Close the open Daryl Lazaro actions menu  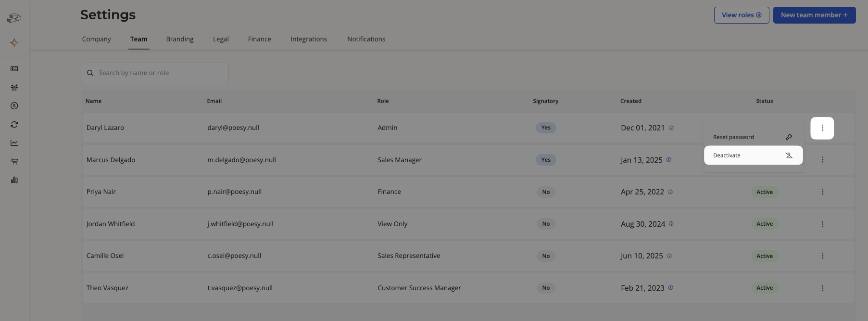tap(822, 128)
